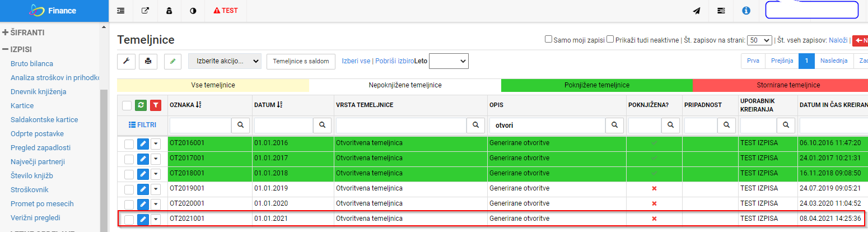
Task: Go to Naslednja page
Action: pyautogui.click(x=834, y=61)
